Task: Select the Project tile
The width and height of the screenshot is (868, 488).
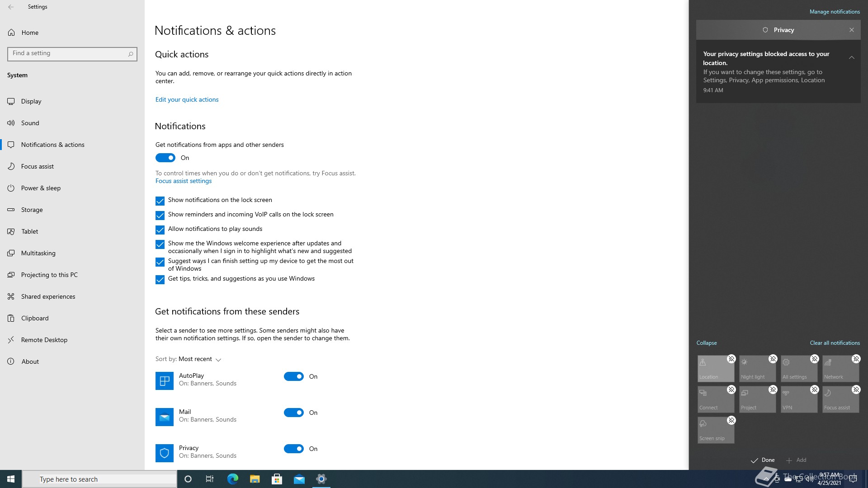Action: pyautogui.click(x=757, y=399)
